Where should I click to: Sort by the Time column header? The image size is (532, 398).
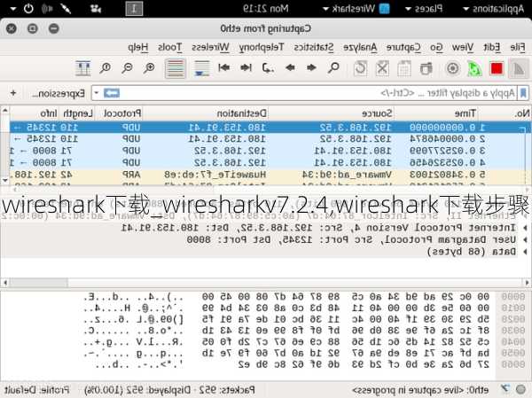[435, 113]
